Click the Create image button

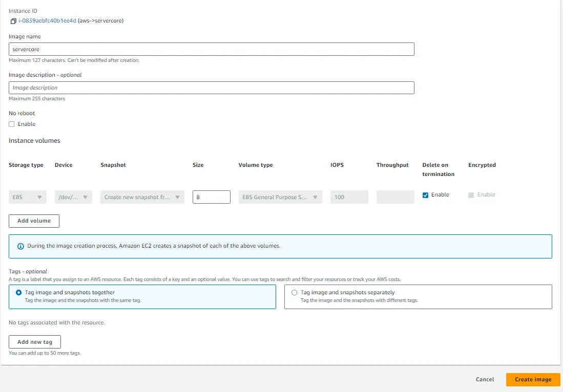point(533,380)
